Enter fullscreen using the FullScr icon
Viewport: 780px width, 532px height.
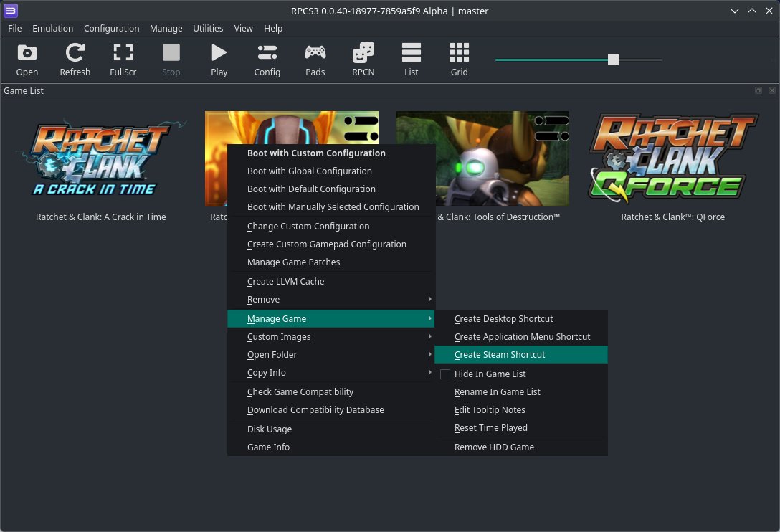123,59
